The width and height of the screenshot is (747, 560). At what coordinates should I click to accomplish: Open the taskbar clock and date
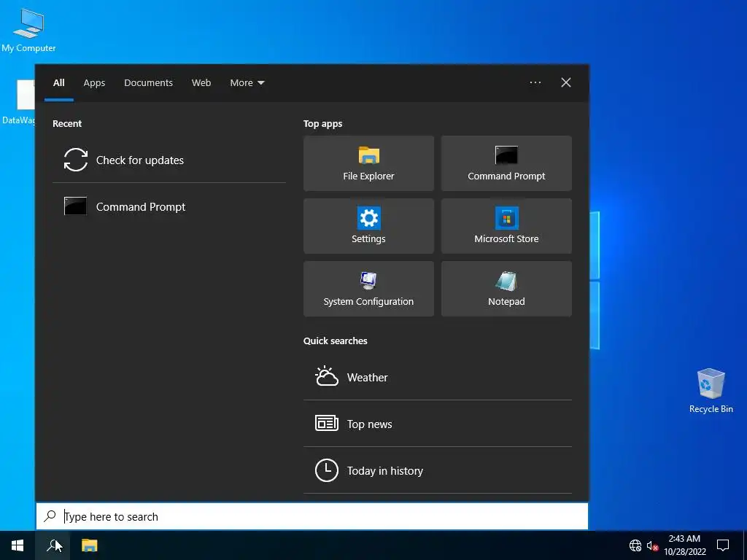pos(684,545)
